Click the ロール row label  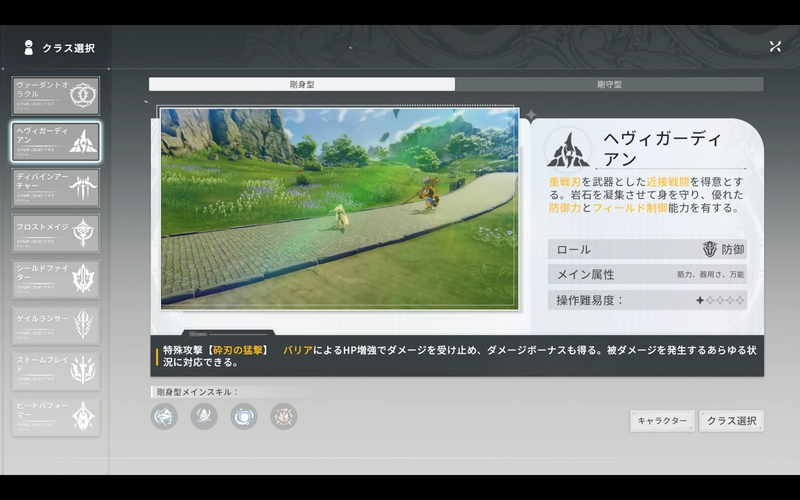pos(573,249)
